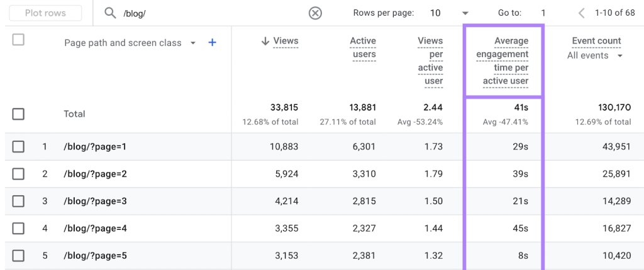Click the Plot rows button
Screen dimensions: 644x270
pos(45,13)
